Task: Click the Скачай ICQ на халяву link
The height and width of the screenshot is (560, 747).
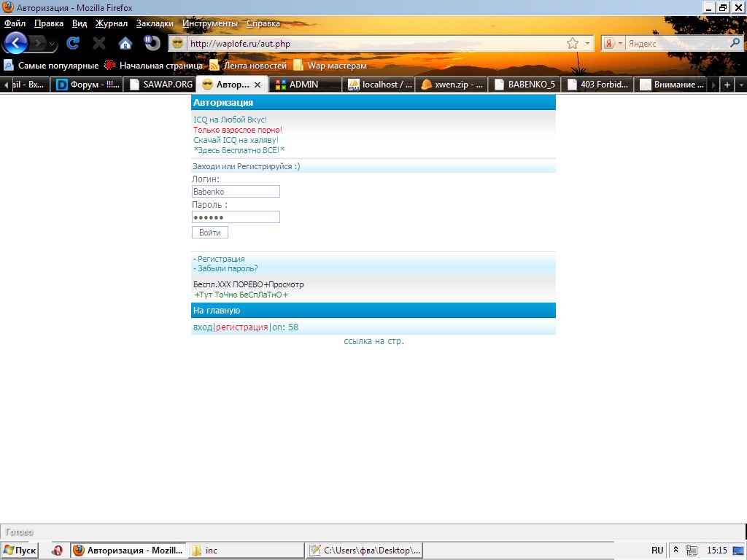Action: click(236, 140)
